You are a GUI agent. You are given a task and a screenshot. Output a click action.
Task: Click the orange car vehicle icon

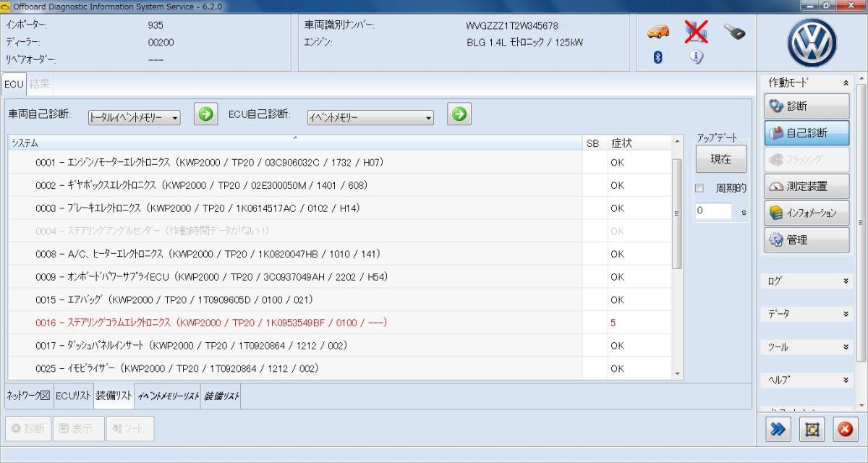658,32
